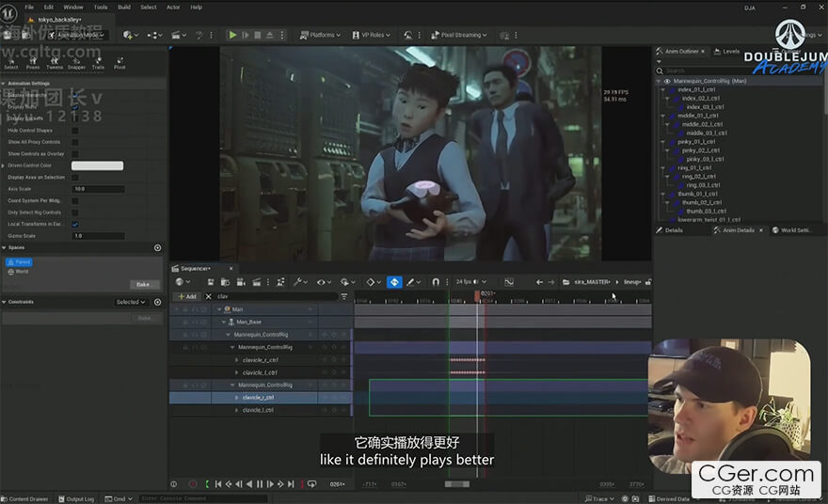The image size is (828, 504).
Task: Open the Tweens tool
Action: [x=55, y=62]
